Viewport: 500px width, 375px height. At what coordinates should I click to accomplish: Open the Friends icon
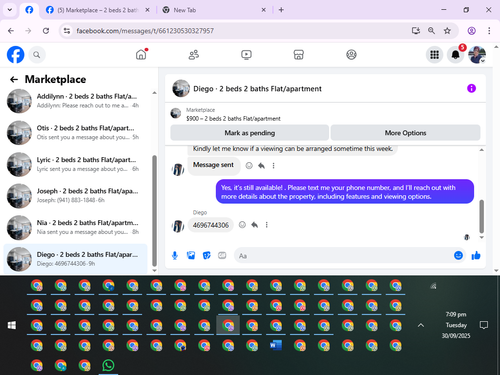point(194,54)
